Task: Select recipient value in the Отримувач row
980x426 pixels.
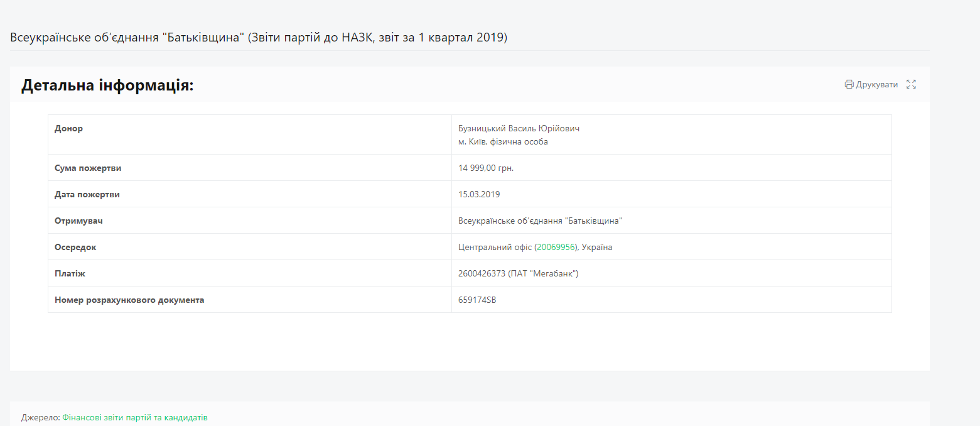Action: (x=541, y=221)
